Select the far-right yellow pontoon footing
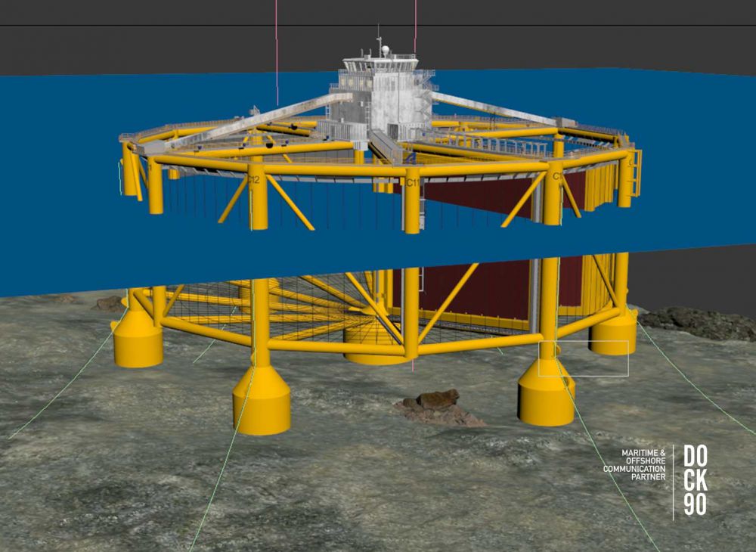 614,331
